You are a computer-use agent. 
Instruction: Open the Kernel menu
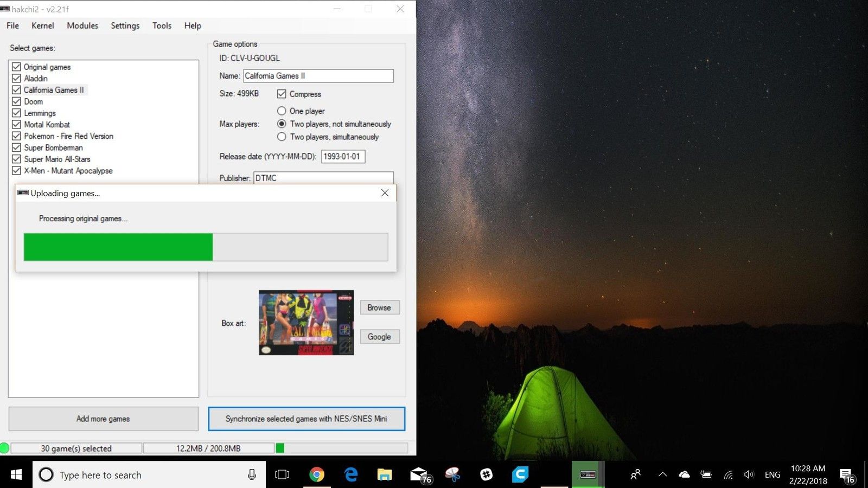pyautogui.click(x=42, y=25)
